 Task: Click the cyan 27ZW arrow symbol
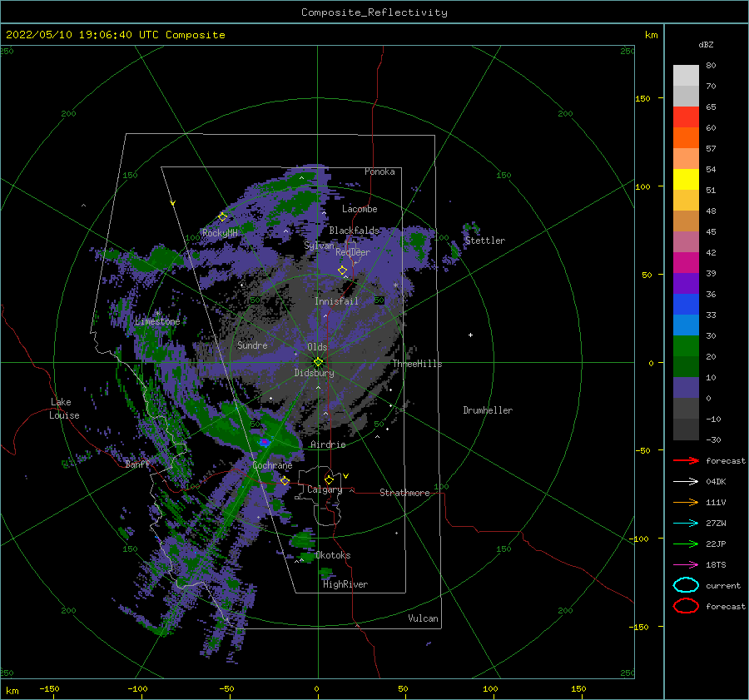686,524
